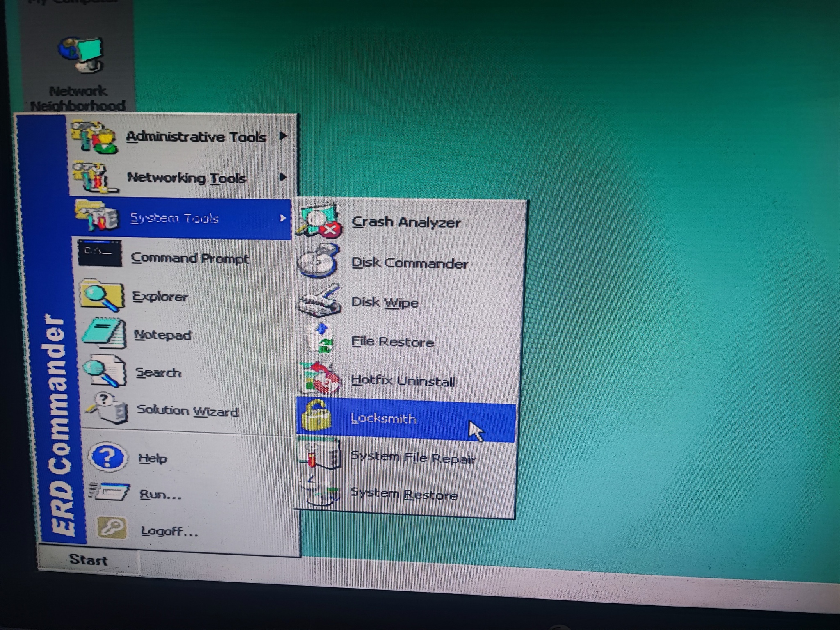This screenshot has height=630, width=840.
Task: Click the System Tools submenu arrow
Action: 283,218
